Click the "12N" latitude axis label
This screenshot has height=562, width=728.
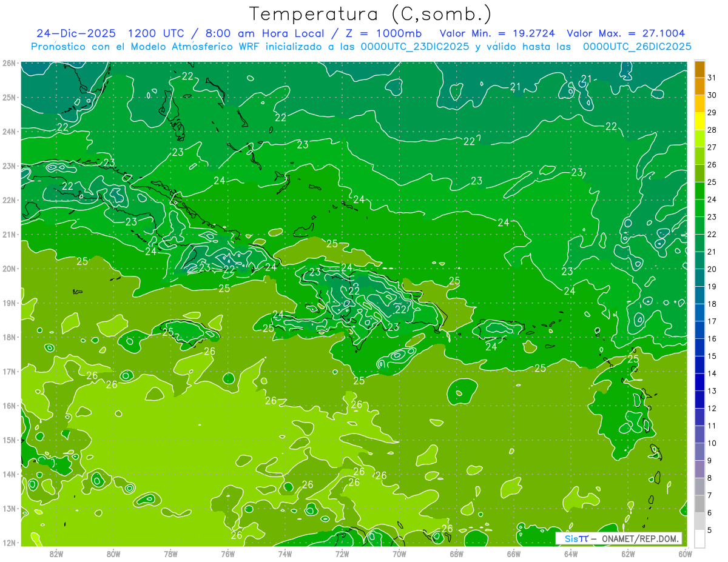pyautogui.click(x=8, y=543)
